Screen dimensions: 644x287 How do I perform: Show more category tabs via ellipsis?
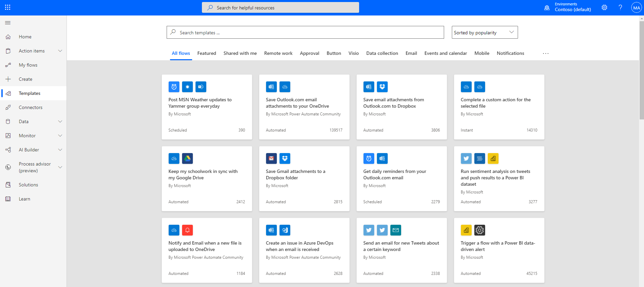pos(546,53)
